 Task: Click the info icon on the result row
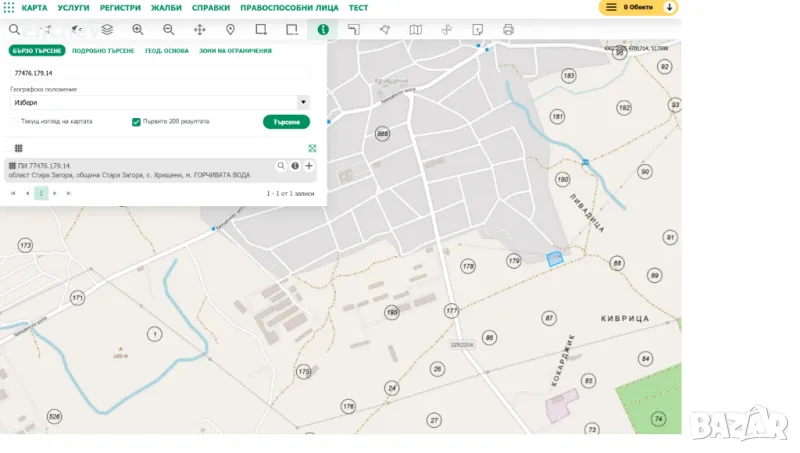pyautogui.click(x=296, y=166)
